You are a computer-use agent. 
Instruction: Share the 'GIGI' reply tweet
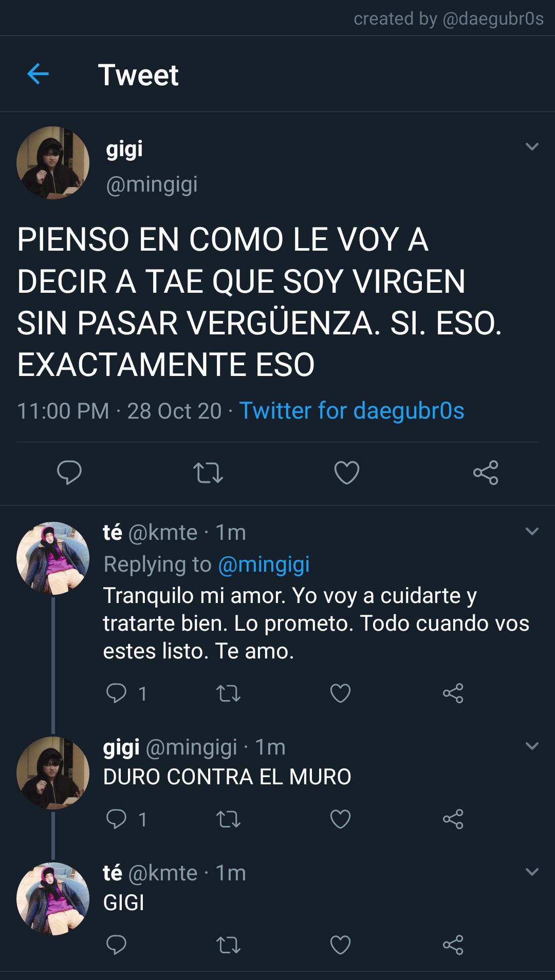point(453,945)
